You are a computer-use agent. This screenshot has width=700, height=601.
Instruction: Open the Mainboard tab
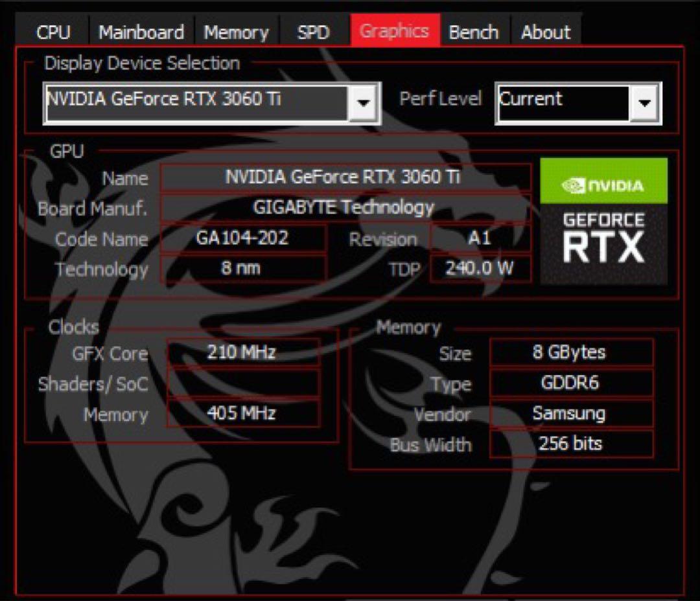(x=140, y=30)
